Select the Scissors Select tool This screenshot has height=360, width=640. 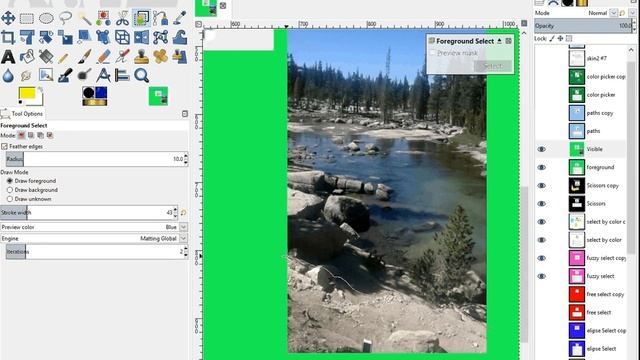pos(122,18)
